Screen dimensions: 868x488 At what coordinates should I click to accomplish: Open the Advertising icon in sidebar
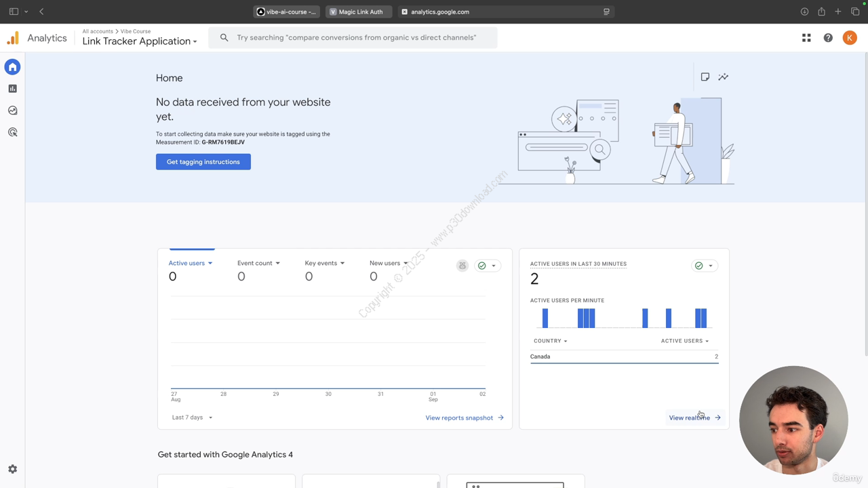click(x=12, y=132)
